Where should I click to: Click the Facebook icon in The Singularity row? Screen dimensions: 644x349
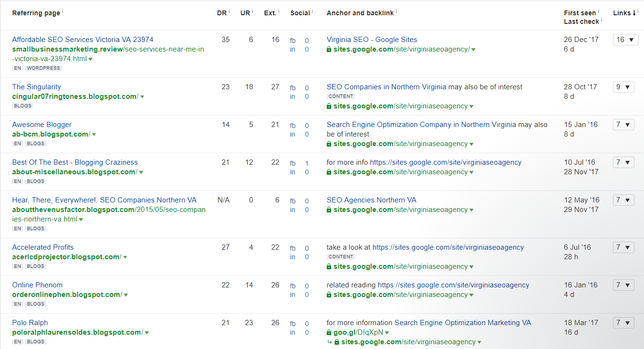(x=293, y=88)
